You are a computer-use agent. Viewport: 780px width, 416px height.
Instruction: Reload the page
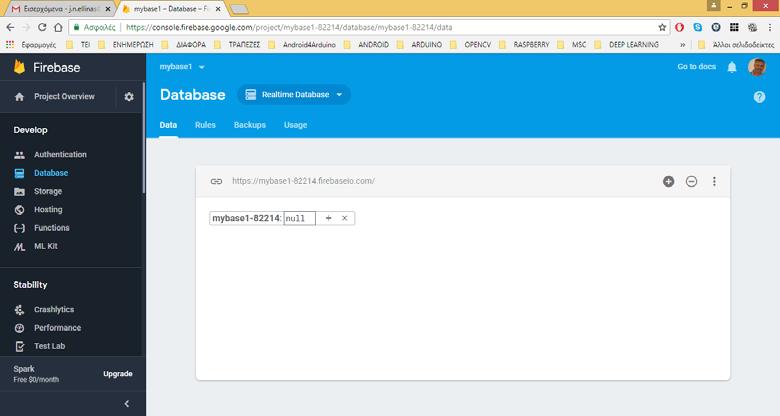(42, 27)
